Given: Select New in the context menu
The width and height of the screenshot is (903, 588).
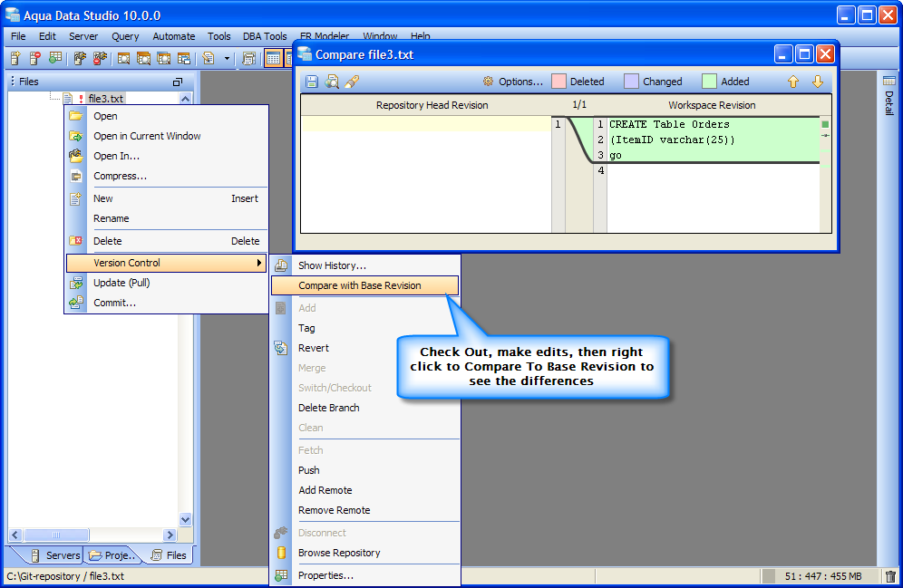Looking at the screenshot, I should tap(167, 198).
